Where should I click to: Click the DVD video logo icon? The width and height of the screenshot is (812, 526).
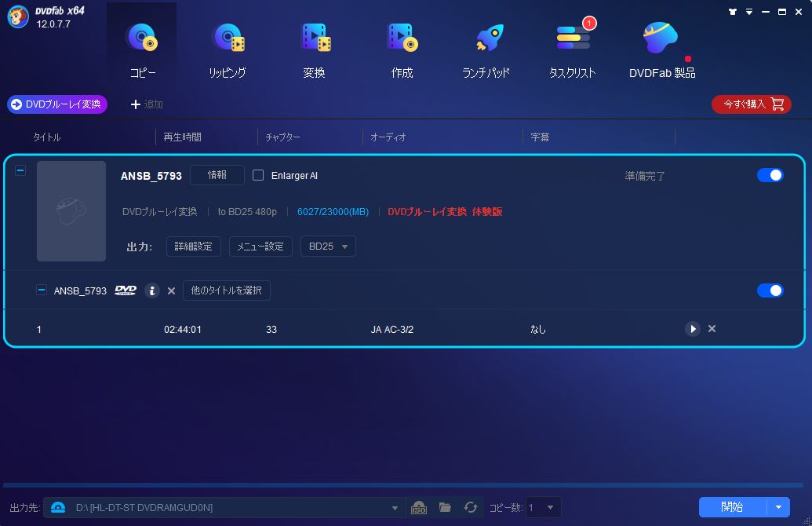pos(126,290)
